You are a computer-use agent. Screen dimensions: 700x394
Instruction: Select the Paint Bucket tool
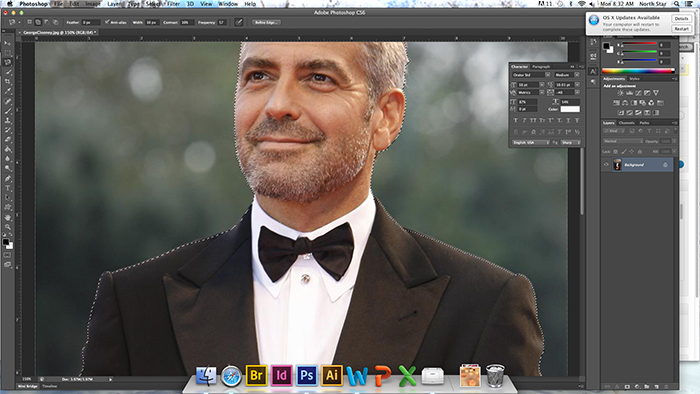(x=8, y=149)
